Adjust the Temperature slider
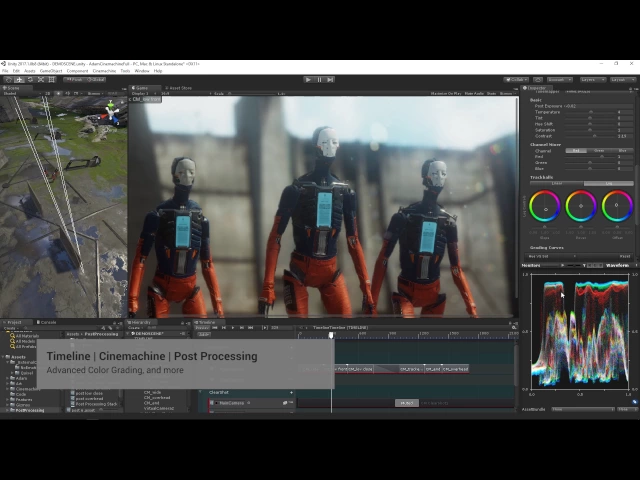 pyautogui.click(x=590, y=112)
